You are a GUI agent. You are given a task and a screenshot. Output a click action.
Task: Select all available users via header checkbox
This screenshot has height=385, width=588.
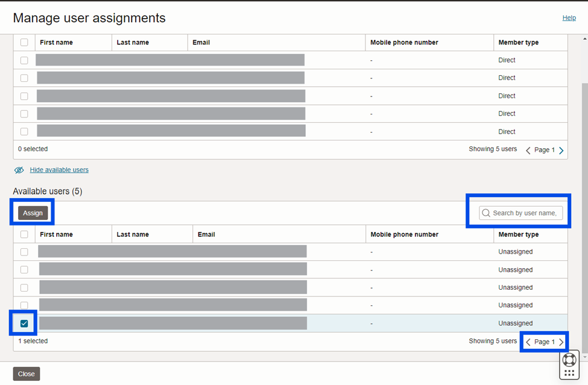point(24,234)
